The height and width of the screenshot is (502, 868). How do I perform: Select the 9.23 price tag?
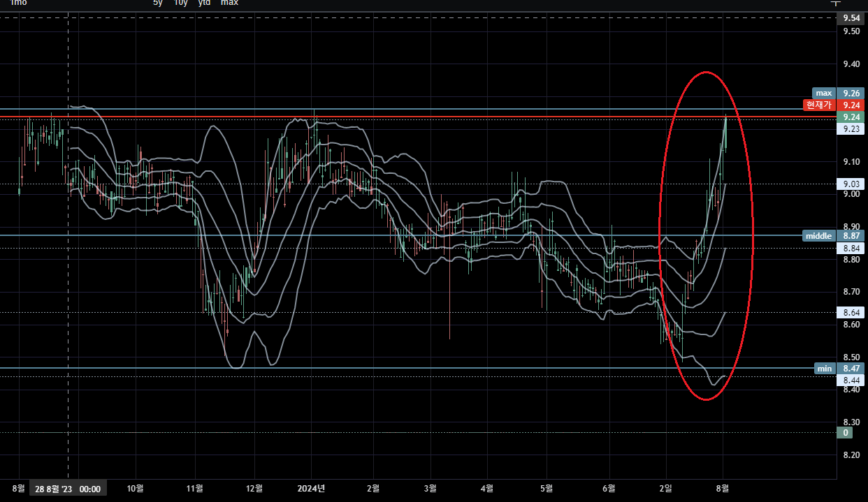click(x=851, y=129)
